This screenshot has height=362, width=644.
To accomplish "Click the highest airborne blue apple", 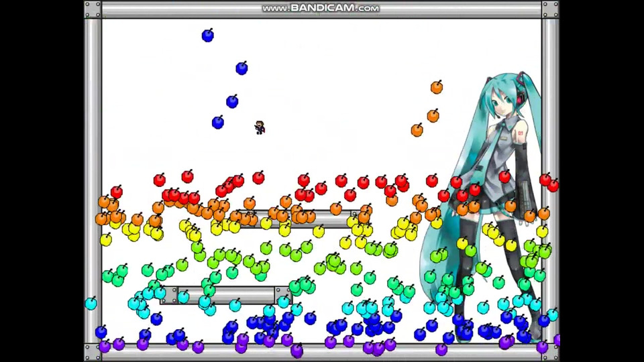I will click(208, 36).
